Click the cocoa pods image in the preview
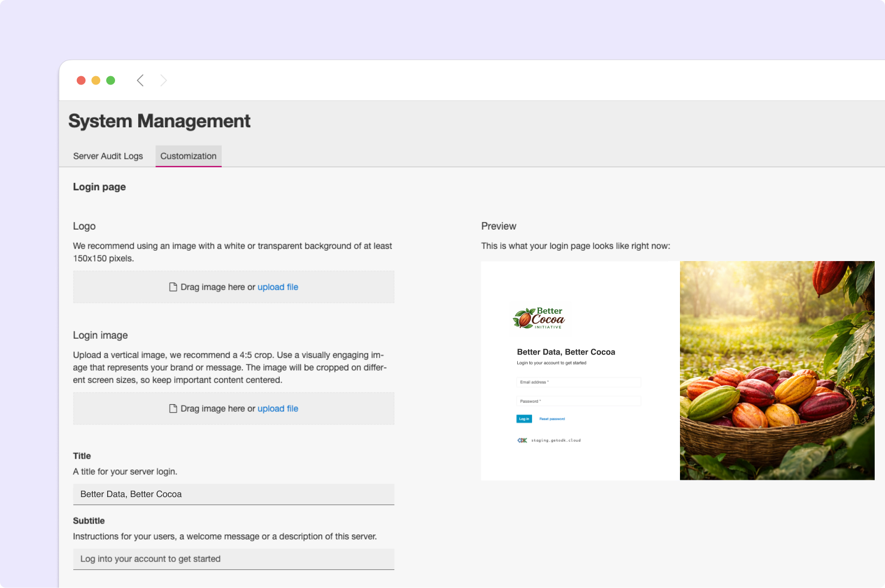Image resolution: width=885 pixels, height=588 pixels. point(777,370)
